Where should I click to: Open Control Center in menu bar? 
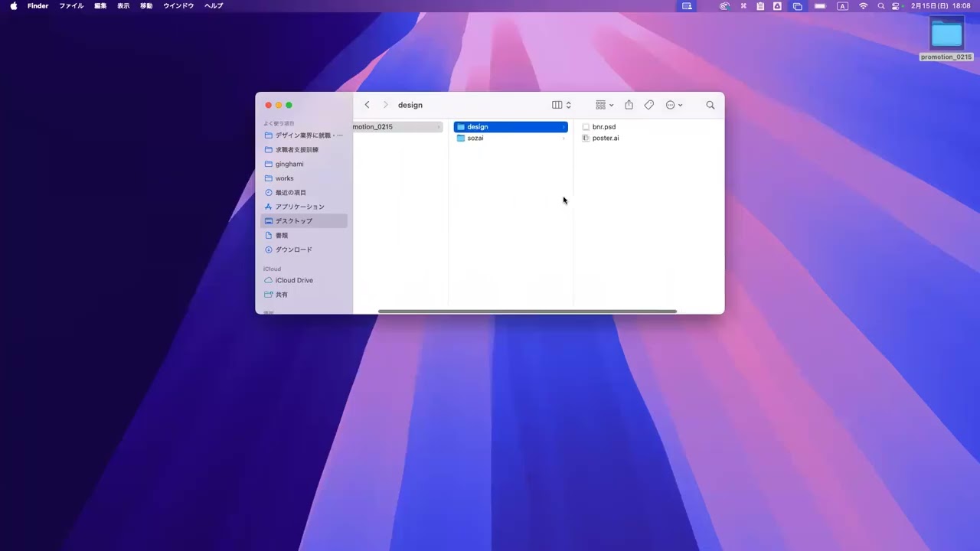pyautogui.click(x=896, y=6)
